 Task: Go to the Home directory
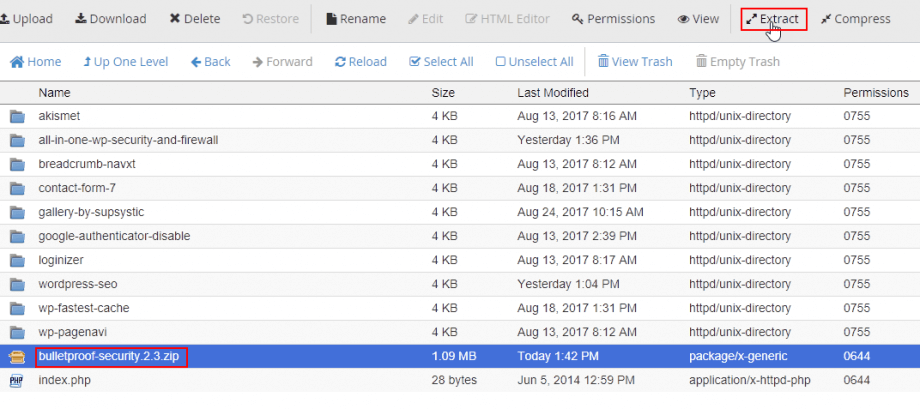36,62
